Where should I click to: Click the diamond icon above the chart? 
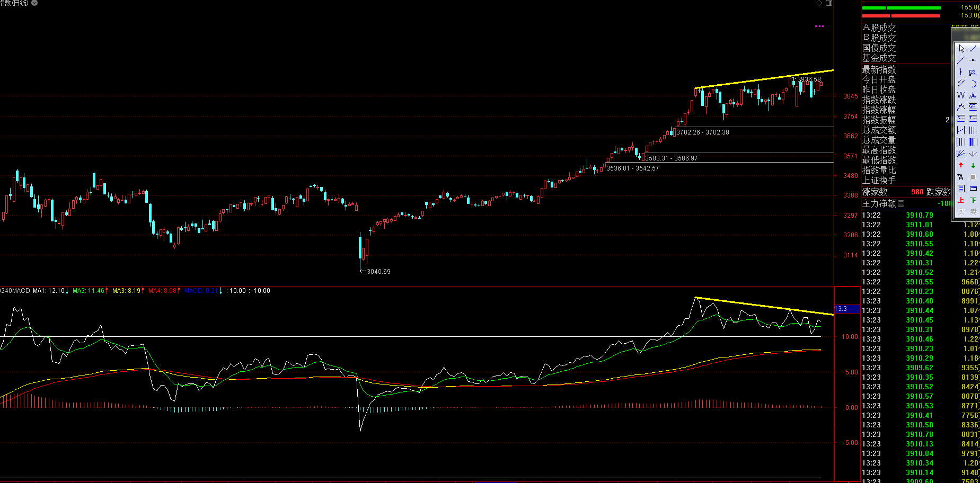(819, 3)
